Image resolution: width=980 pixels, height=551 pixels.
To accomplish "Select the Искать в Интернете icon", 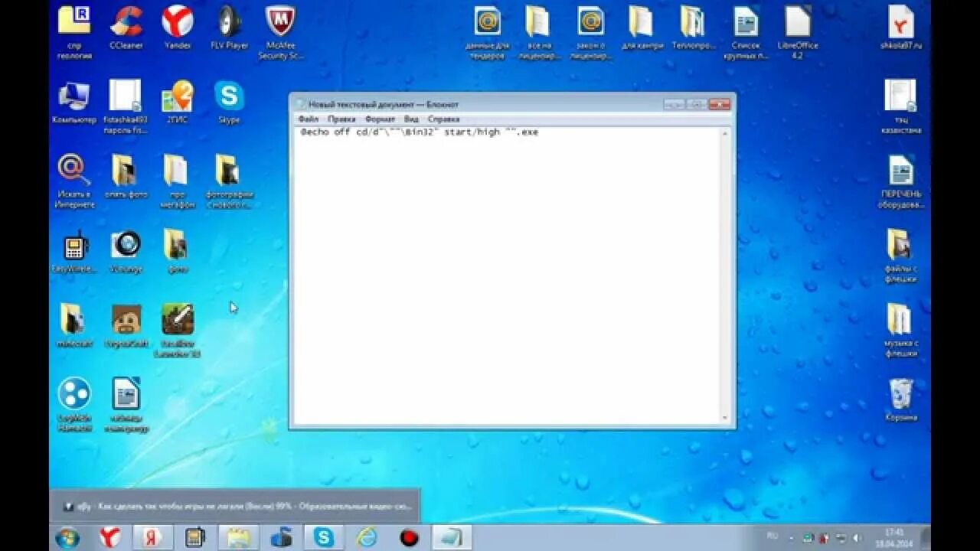I will [x=74, y=182].
